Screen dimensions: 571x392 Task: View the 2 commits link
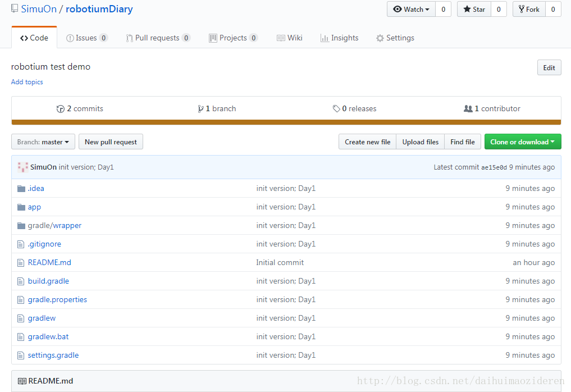[80, 108]
